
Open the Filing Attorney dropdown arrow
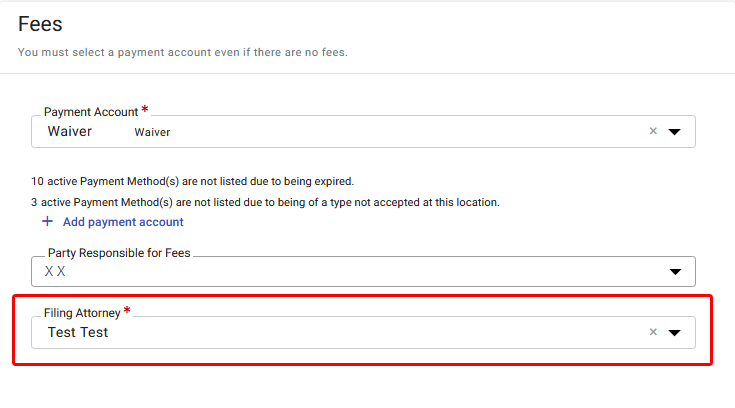[675, 332]
